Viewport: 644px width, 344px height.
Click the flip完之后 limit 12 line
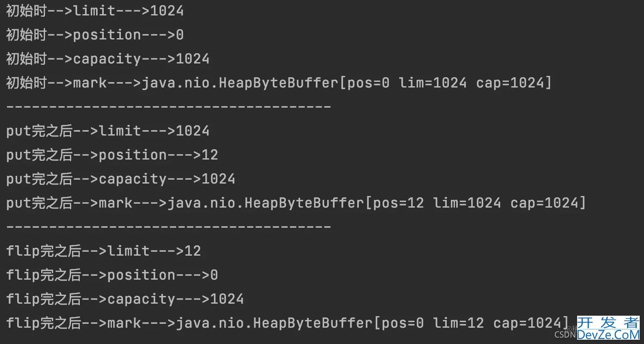(x=103, y=251)
